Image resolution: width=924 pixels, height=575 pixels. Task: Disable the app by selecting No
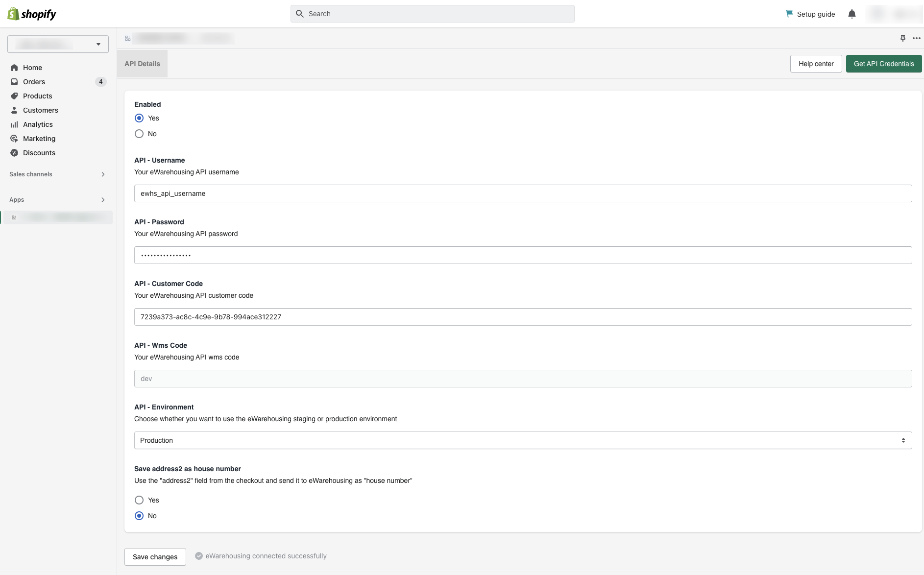(139, 134)
